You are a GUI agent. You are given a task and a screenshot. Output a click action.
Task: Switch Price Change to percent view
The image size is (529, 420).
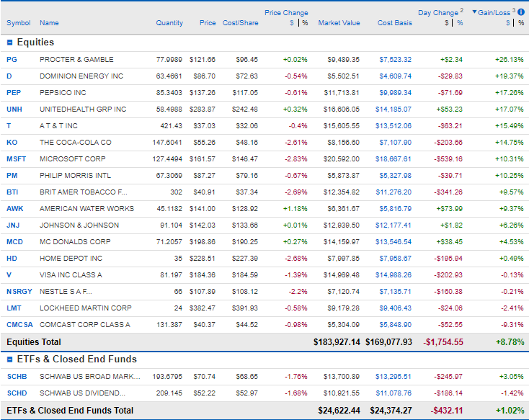coord(305,23)
